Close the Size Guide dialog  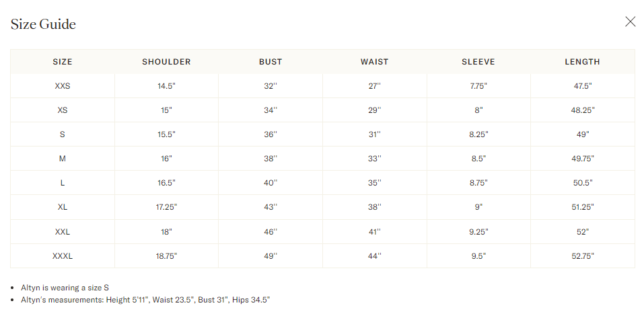tap(630, 22)
